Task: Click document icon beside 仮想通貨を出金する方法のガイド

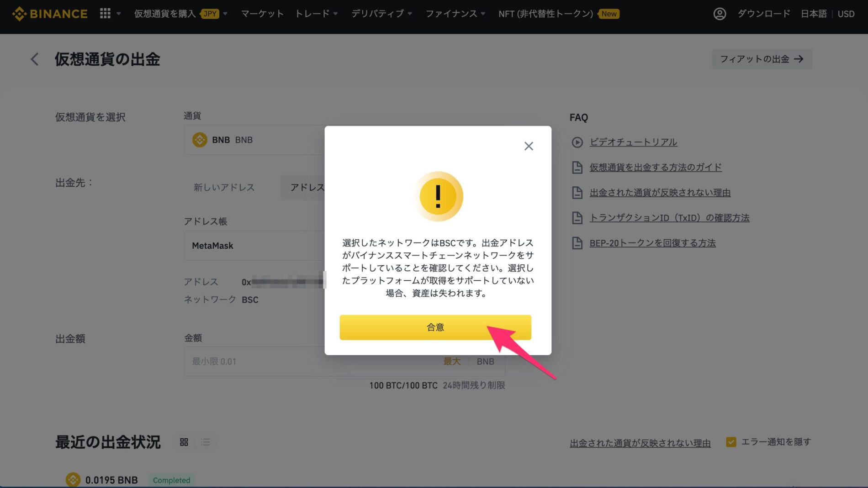Action: (577, 168)
